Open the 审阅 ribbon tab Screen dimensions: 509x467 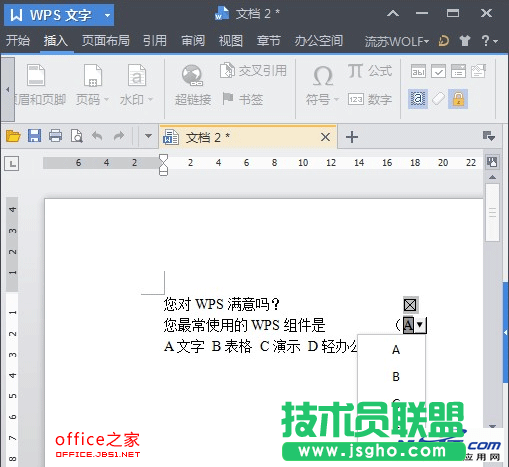(x=193, y=41)
